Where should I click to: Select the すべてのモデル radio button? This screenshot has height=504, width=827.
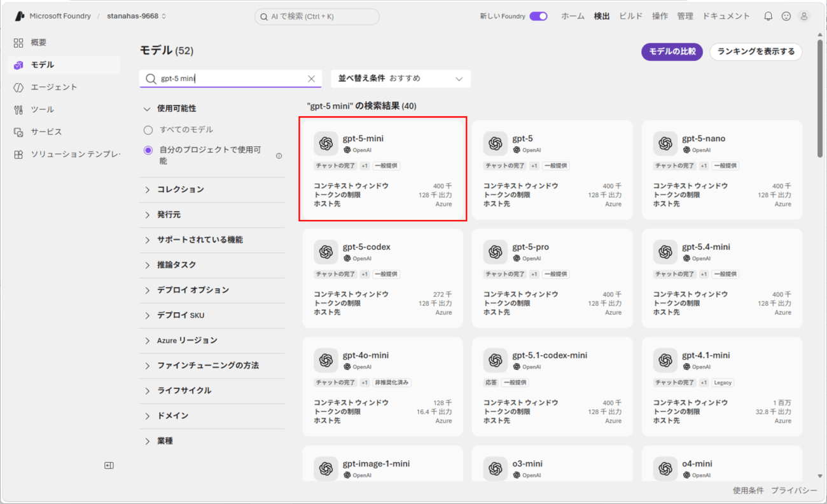(148, 130)
